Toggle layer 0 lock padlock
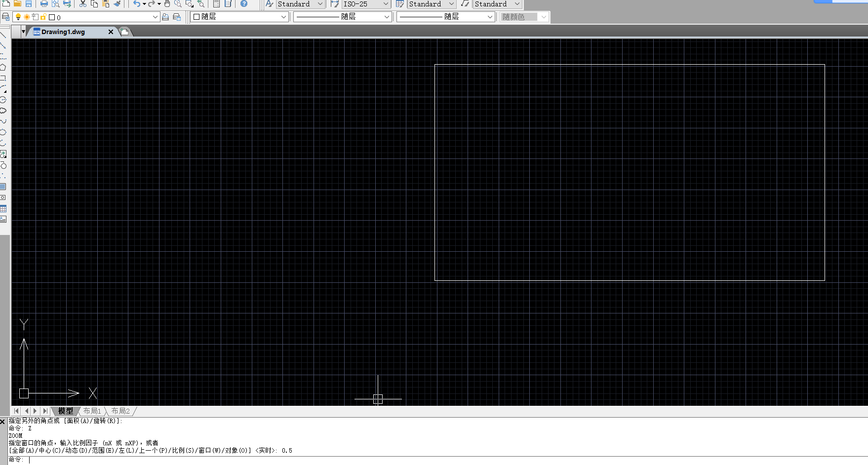The image size is (868, 465). pyautogui.click(x=43, y=17)
